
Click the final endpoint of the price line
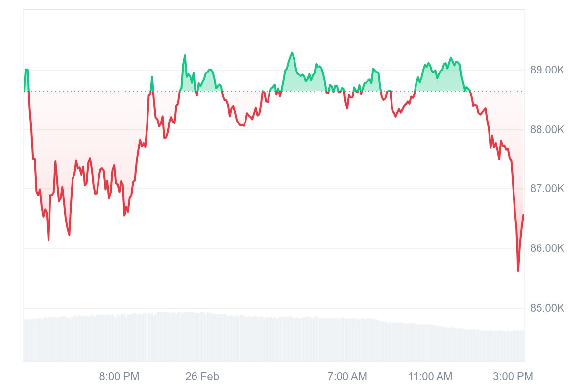(x=523, y=215)
